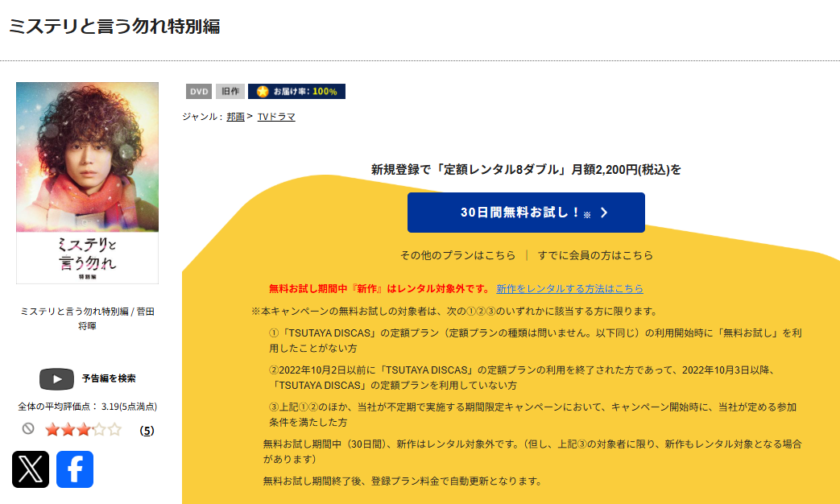Open the TVドラマ genre link

(276, 117)
